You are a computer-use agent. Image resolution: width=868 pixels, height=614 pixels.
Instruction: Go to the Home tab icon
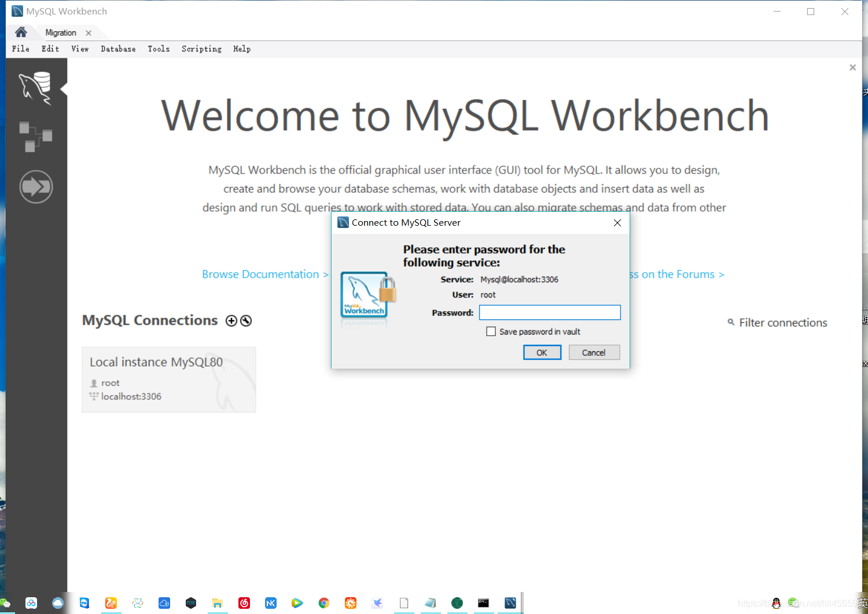[21, 32]
